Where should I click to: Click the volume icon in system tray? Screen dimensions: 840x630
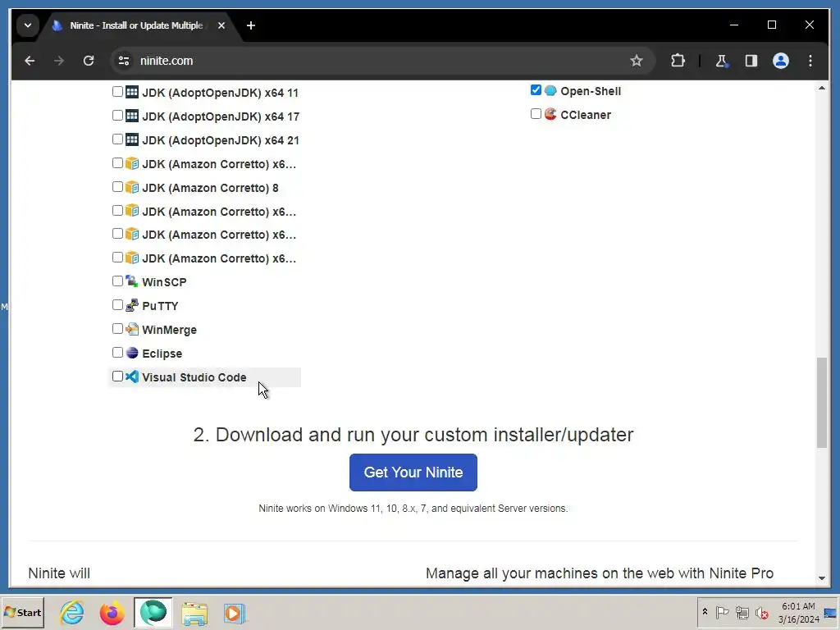coord(761,612)
